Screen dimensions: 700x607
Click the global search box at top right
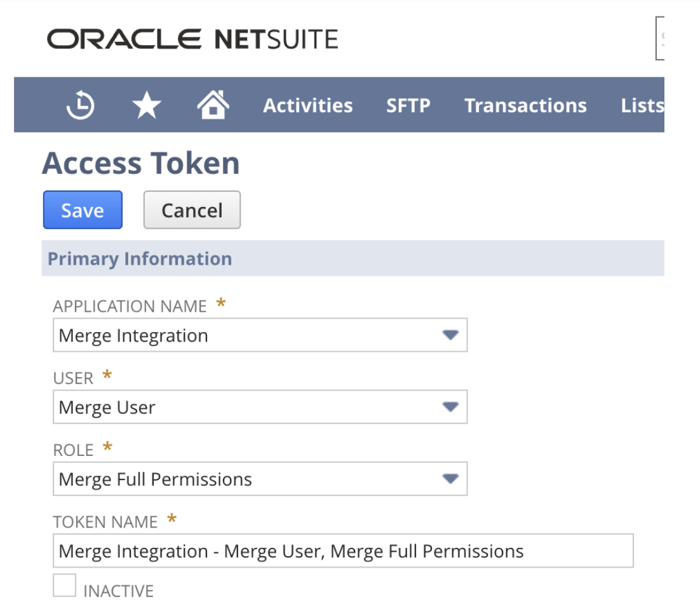click(x=660, y=38)
